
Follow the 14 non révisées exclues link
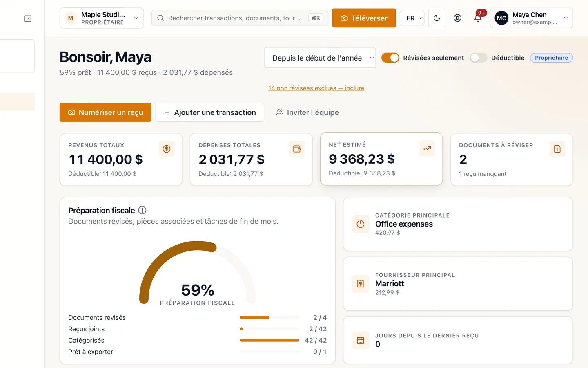click(x=316, y=88)
